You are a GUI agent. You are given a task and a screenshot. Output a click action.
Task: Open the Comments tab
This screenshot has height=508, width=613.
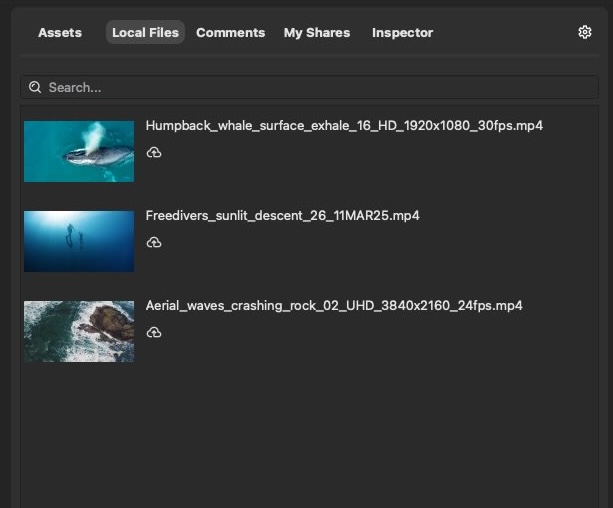click(x=230, y=33)
